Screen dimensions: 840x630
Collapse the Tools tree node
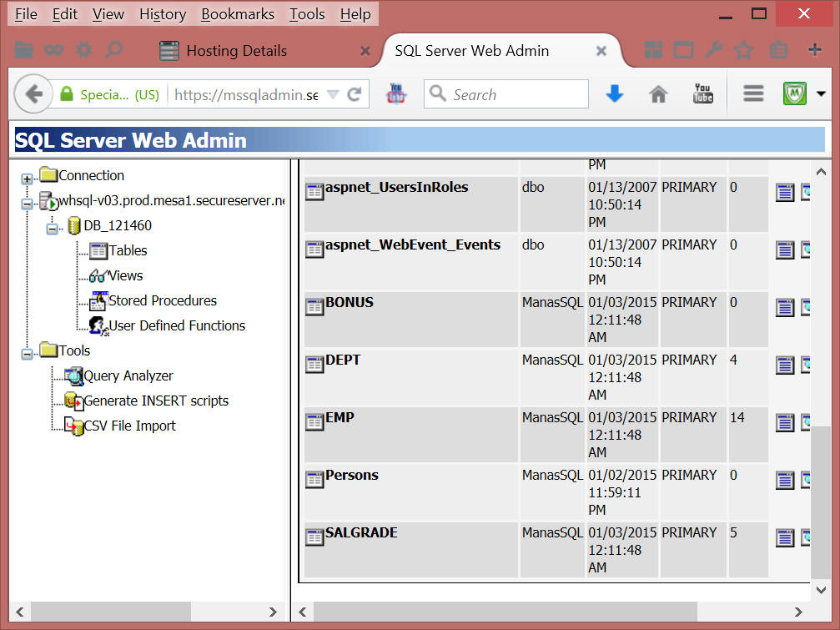click(27, 354)
